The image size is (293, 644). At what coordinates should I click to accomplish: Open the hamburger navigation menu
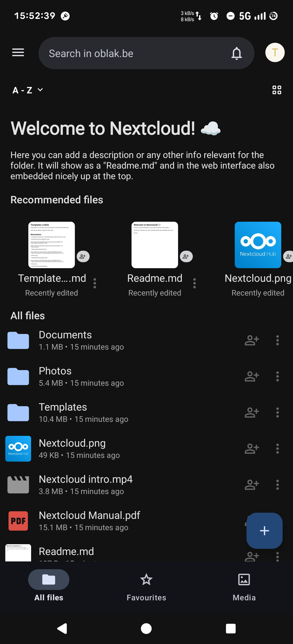pos(18,52)
